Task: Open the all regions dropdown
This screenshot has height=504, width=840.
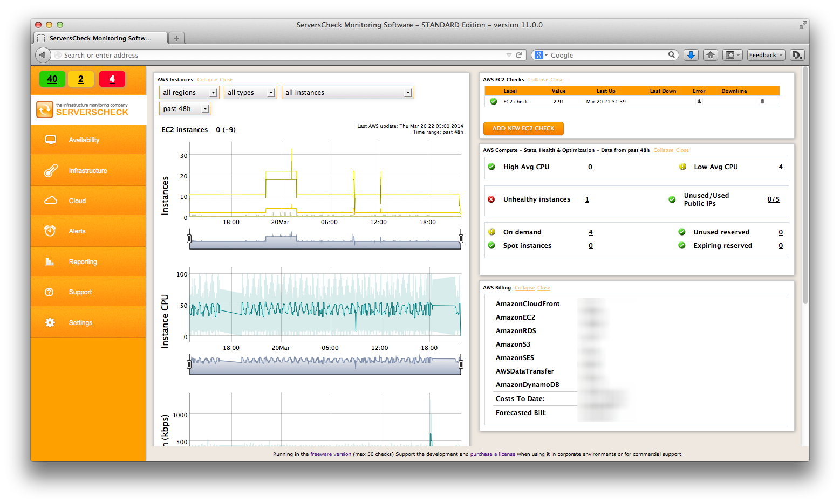Action: [x=188, y=92]
